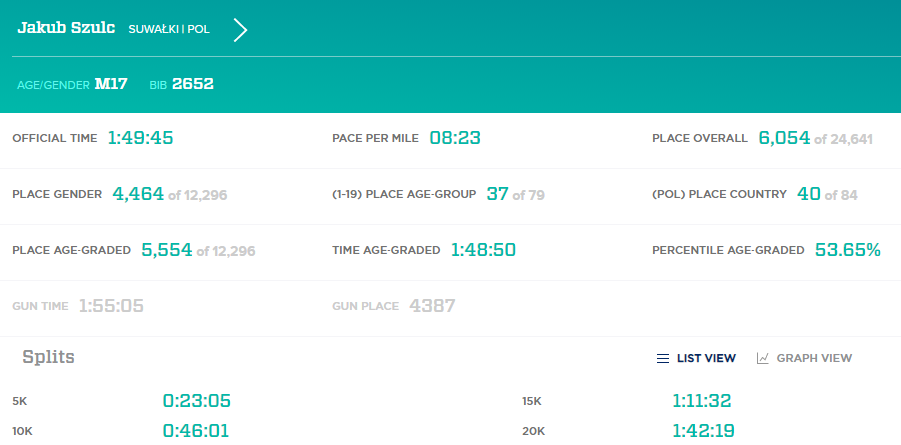
Task: Open runner name Jakub Szulc
Action: [66, 29]
